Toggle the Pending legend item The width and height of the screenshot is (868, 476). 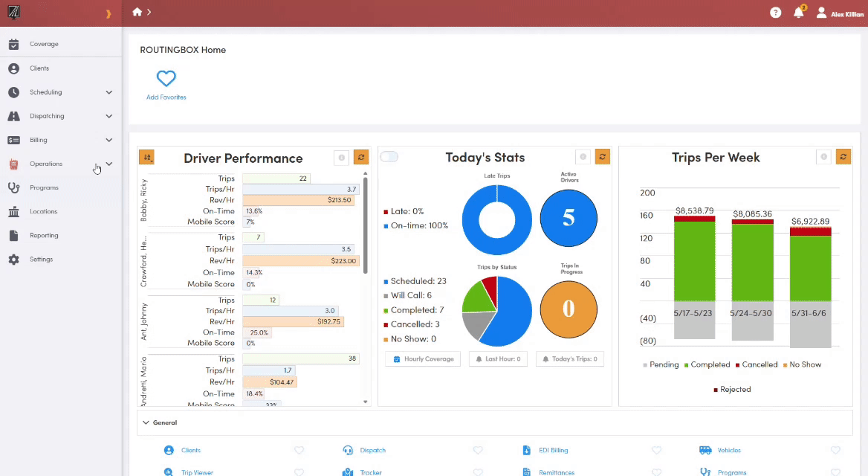(661, 364)
